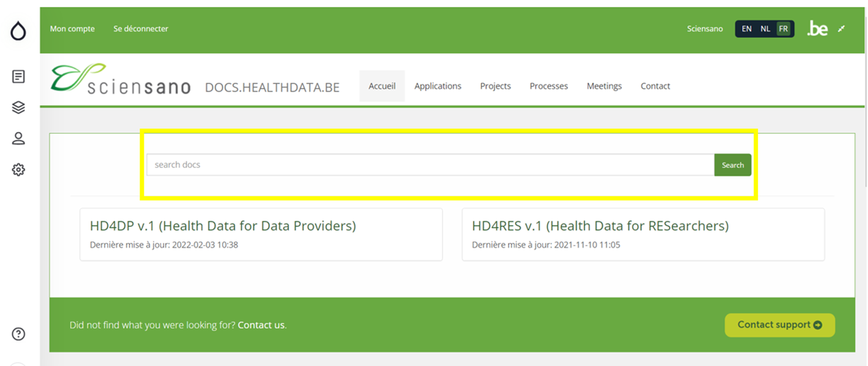The width and height of the screenshot is (868, 366).
Task: Switch language to NL
Action: [765, 29]
